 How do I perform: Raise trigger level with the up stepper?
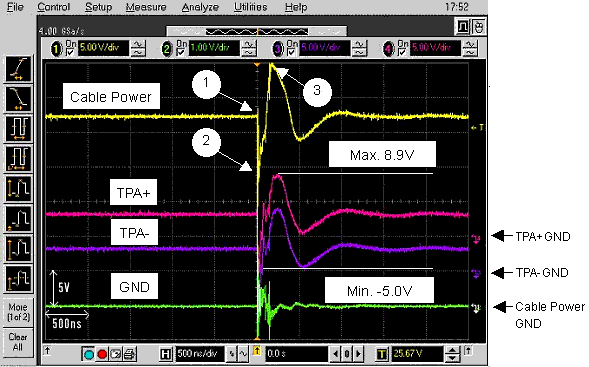[453, 350]
